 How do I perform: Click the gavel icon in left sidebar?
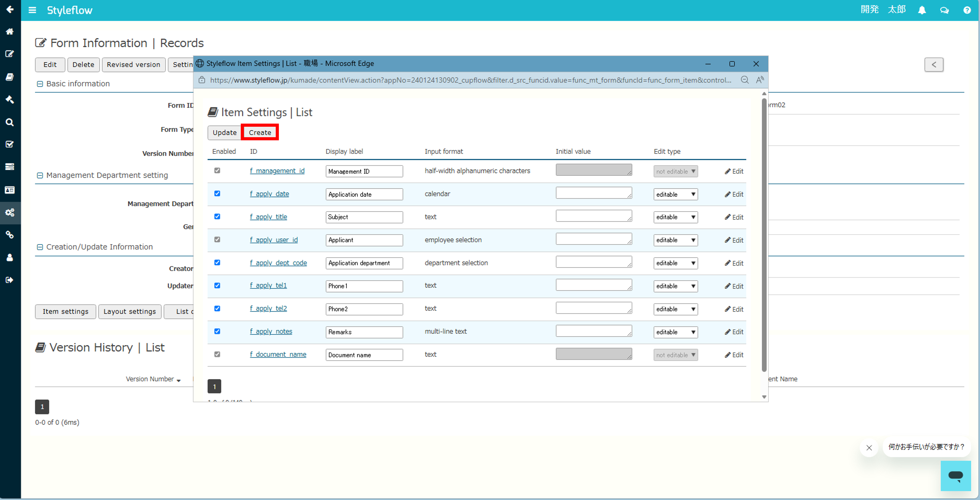10,99
